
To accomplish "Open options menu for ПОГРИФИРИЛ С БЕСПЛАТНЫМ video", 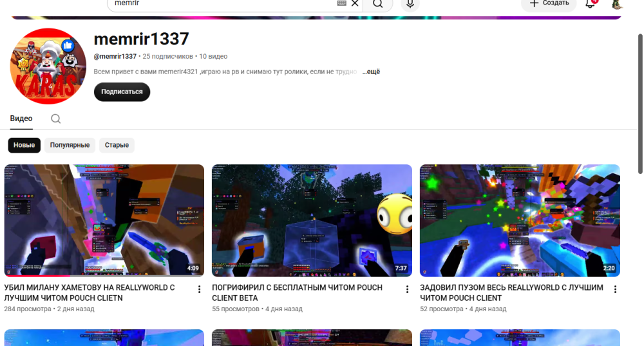I will (x=407, y=289).
